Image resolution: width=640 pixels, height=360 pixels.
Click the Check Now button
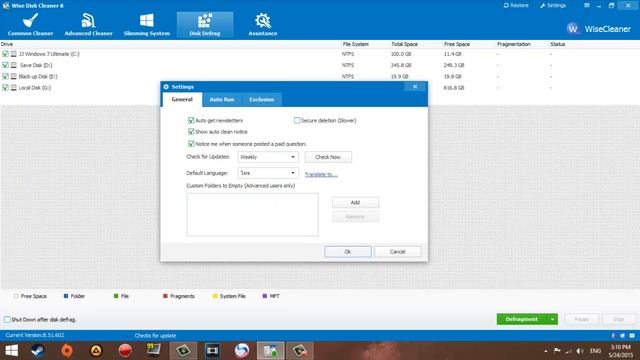[328, 157]
